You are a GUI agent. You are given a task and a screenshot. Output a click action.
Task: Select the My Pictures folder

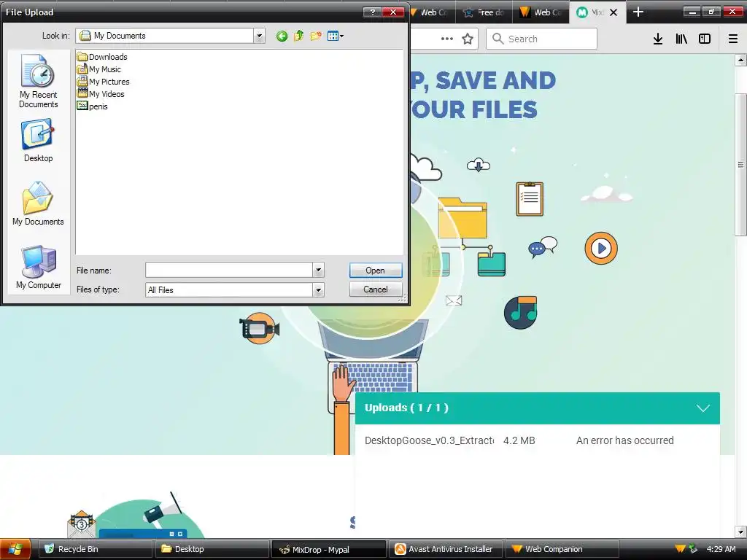click(x=104, y=82)
